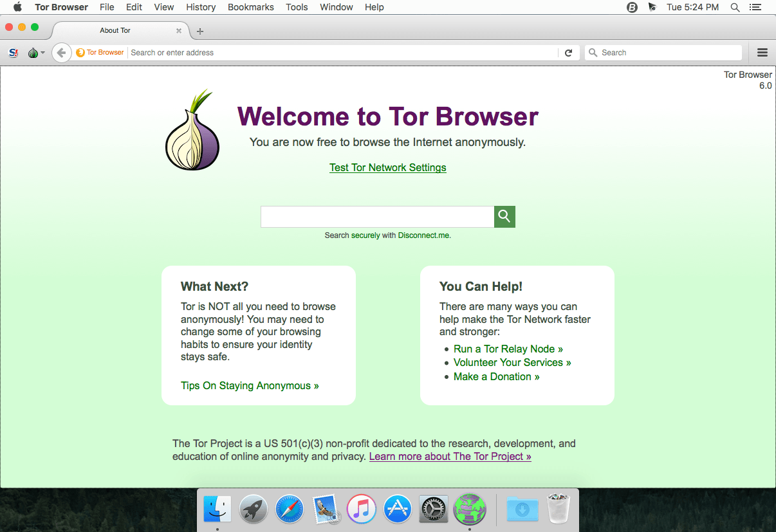The height and width of the screenshot is (532, 776).
Task: Open the Help menu
Action: pos(374,7)
